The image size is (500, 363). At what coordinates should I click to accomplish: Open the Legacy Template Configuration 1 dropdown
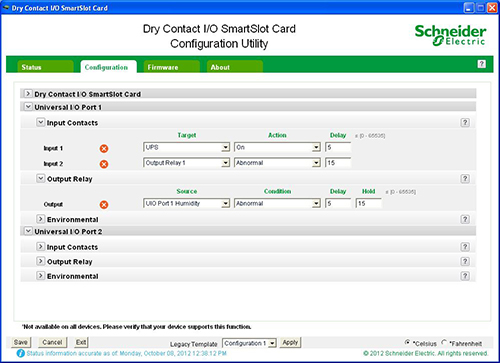(249, 343)
